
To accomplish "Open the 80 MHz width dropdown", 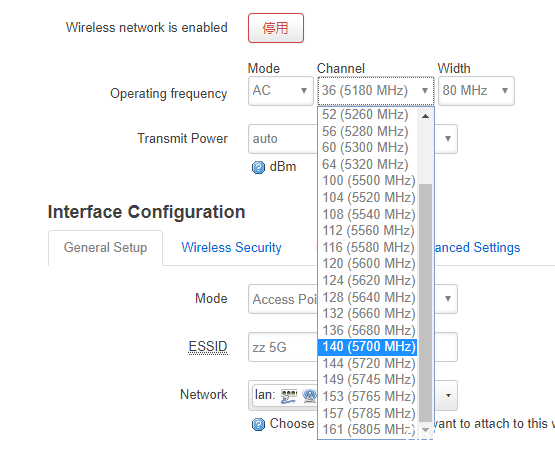I will point(476,91).
